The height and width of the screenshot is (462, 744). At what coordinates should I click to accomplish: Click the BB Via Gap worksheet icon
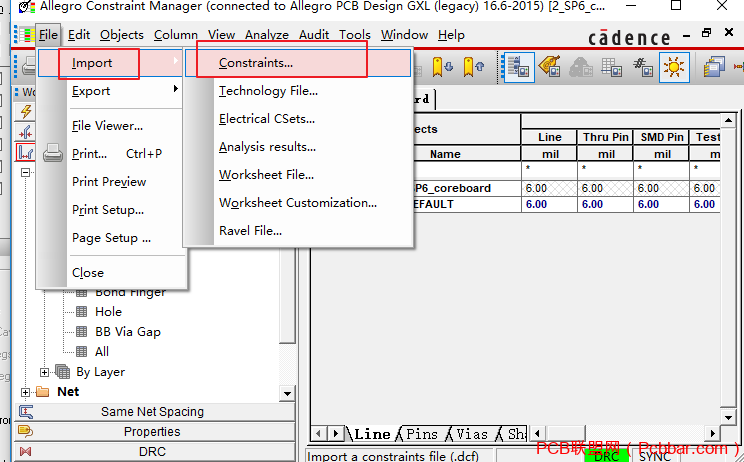tap(82, 332)
